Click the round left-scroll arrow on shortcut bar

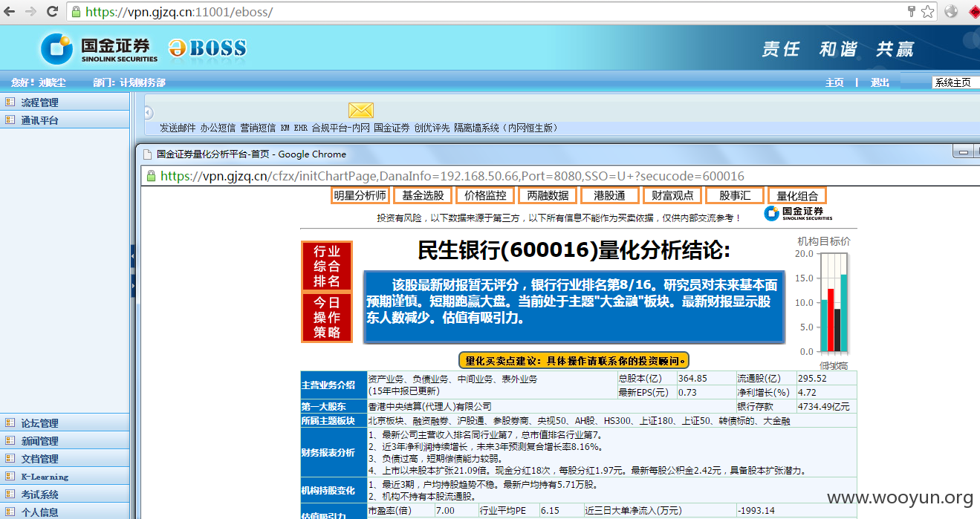(149, 112)
